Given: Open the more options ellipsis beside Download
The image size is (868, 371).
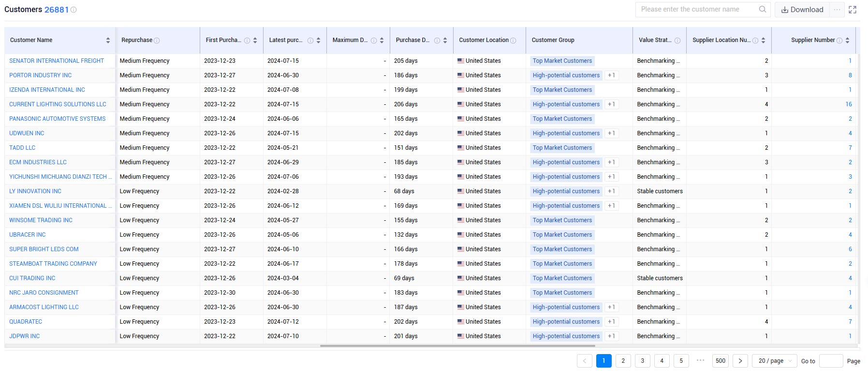Looking at the screenshot, I should [837, 10].
